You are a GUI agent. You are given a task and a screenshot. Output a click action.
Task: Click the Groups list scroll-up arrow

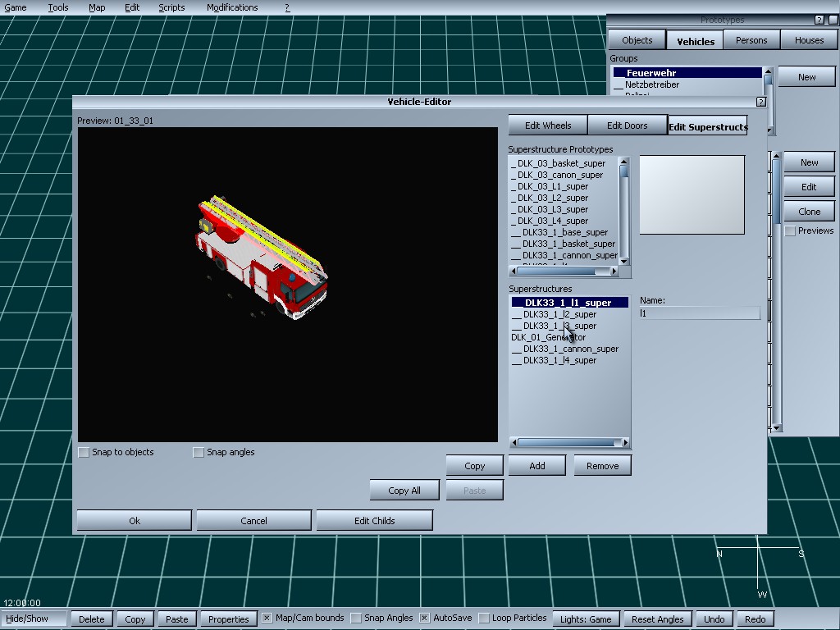tap(768, 72)
